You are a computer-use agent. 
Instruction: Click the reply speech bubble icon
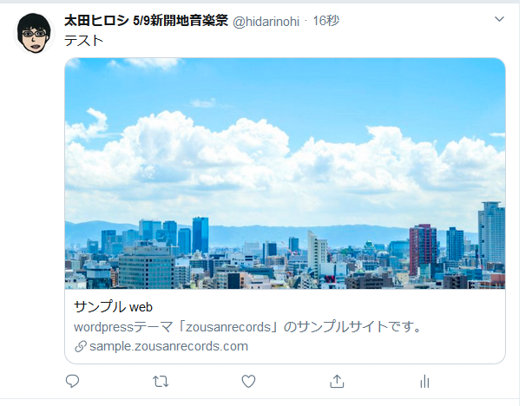tap(72, 381)
